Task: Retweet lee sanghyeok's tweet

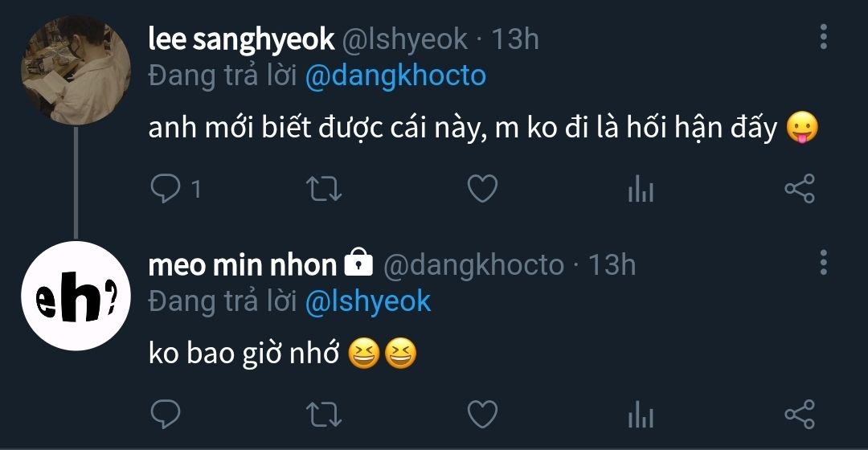Action: (x=325, y=189)
